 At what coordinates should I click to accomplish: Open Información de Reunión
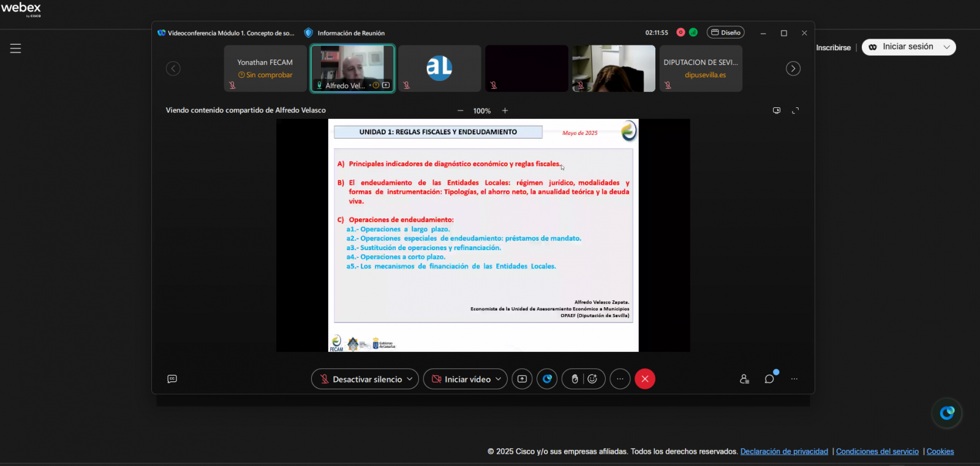[345, 33]
